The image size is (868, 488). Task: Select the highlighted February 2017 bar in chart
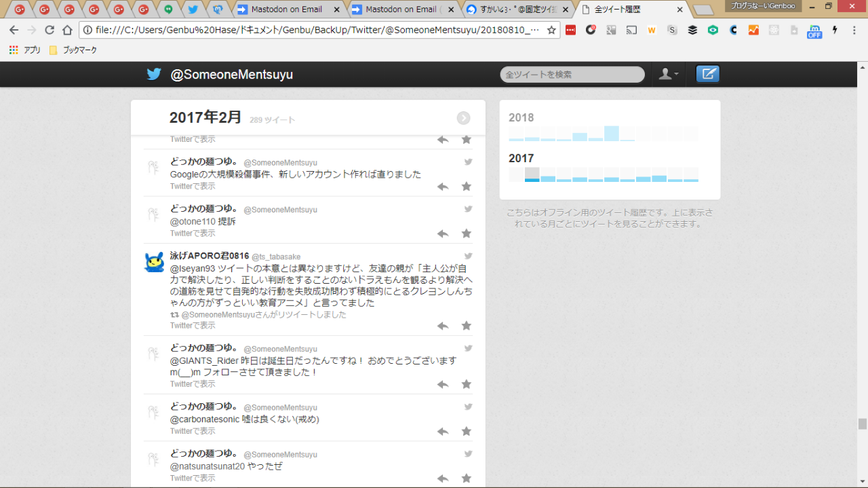[532, 174]
